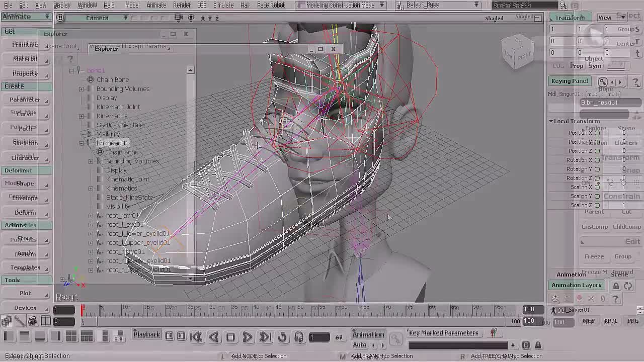Click the create new animation layer icon
This screenshot has height=362, width=644.
coord(555,298)
